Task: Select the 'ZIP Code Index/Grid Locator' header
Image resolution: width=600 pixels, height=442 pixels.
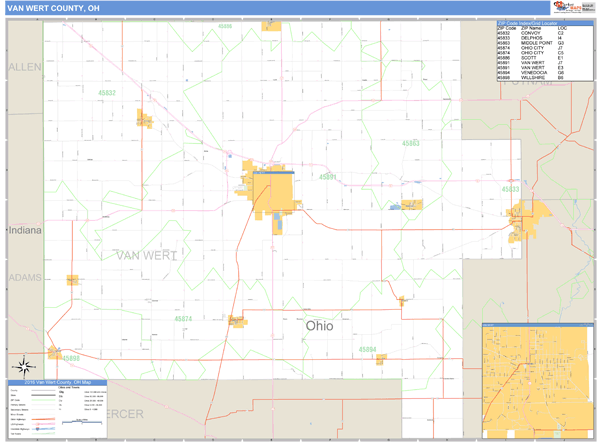Action: [545, 23]
